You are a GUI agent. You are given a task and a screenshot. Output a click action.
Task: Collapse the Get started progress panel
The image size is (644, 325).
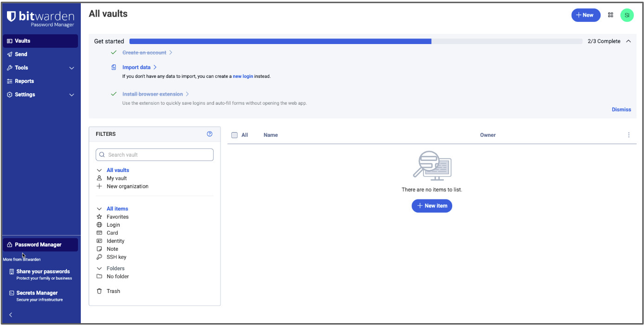click(x=629, y=41)
